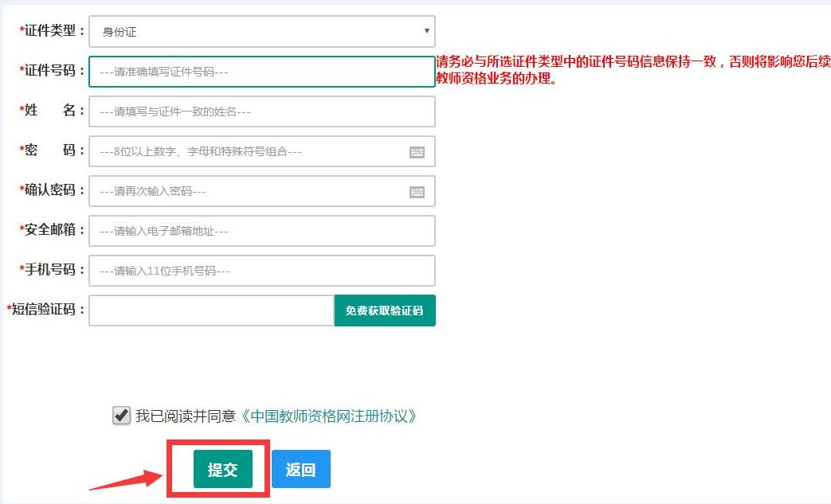Click the 免费获取验证码 button
Viewport: 831px width, 504px height.
point(385,311)
